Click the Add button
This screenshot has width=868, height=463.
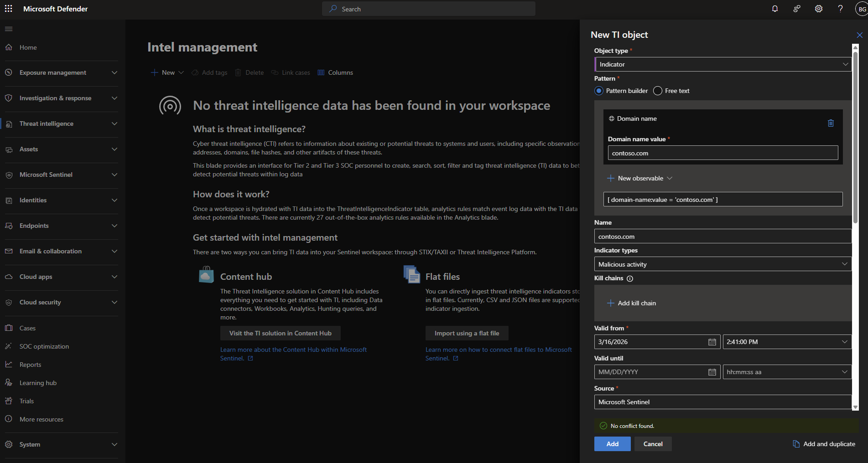pyautogui.click(x=612, y=444)
